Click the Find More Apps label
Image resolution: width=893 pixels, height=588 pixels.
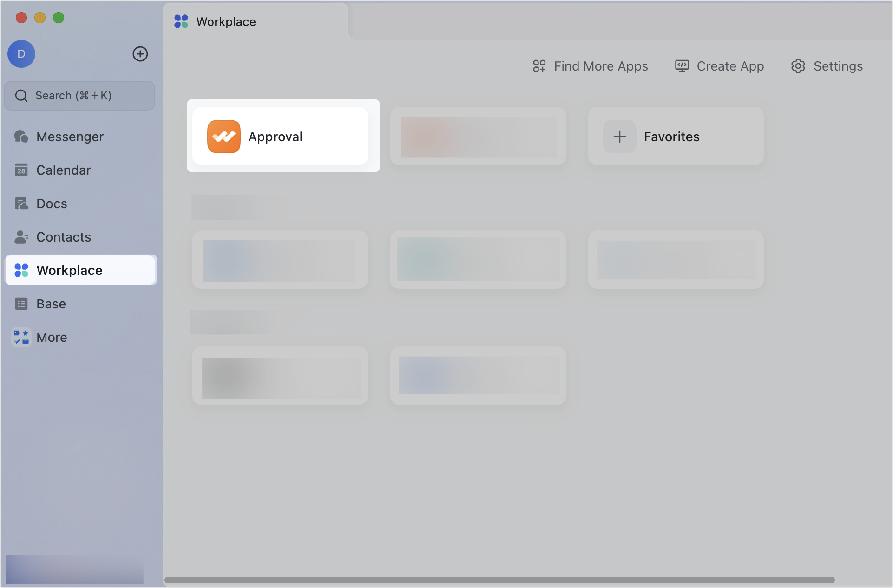(601, 66)
